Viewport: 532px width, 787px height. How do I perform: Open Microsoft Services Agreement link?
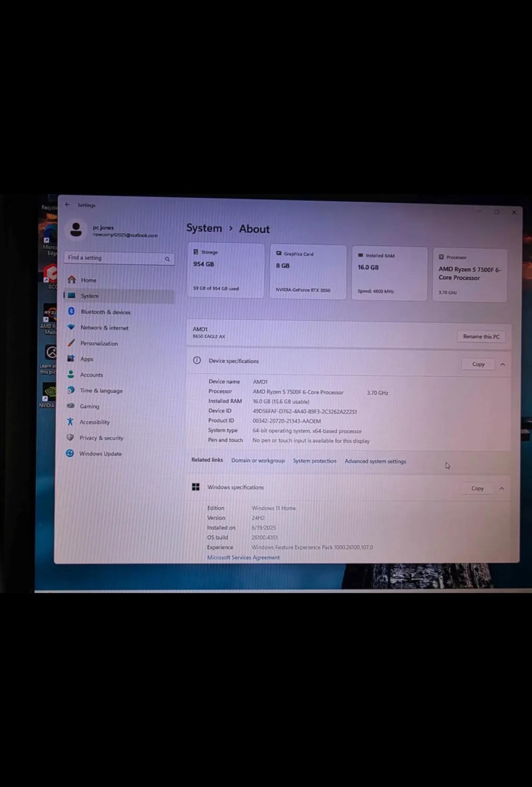tap(243, 557)
